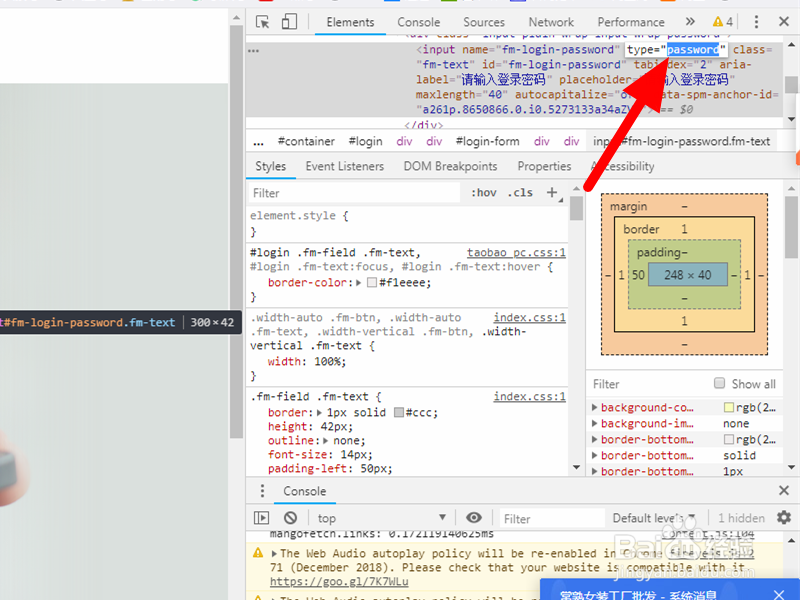Open the index.css:1 link for .fm-field rule
This screenshot has height=600, width=800.
529,396
